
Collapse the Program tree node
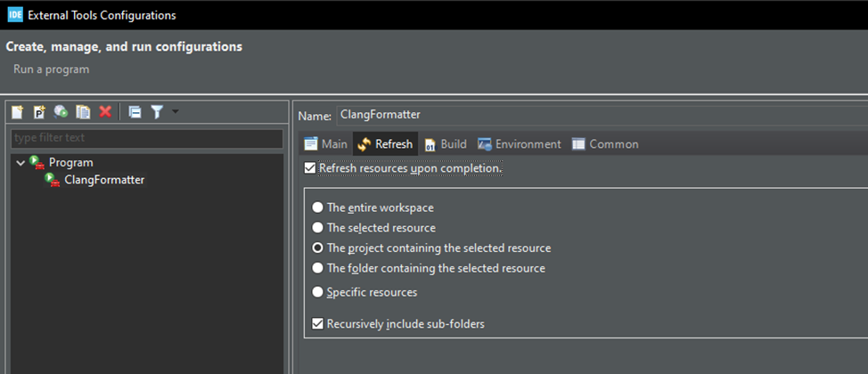click(20, 162)
